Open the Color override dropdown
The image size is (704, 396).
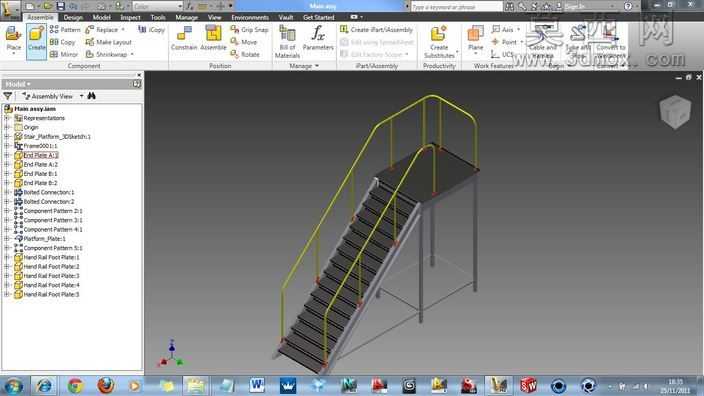180,6
